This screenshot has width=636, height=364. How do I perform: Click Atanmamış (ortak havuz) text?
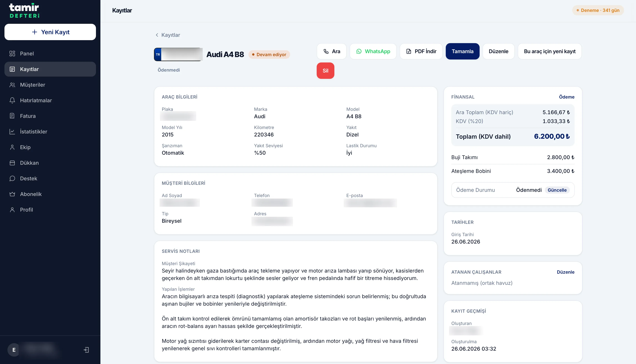click(x=482, y=283)
